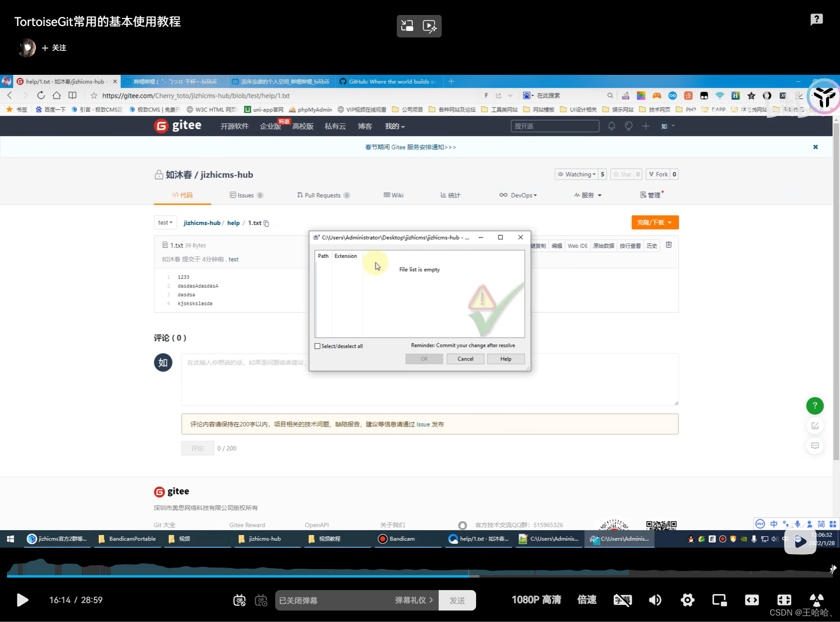Open video settings gear in player
This screenshot has height=622, width=840.
tap(687, 600)
